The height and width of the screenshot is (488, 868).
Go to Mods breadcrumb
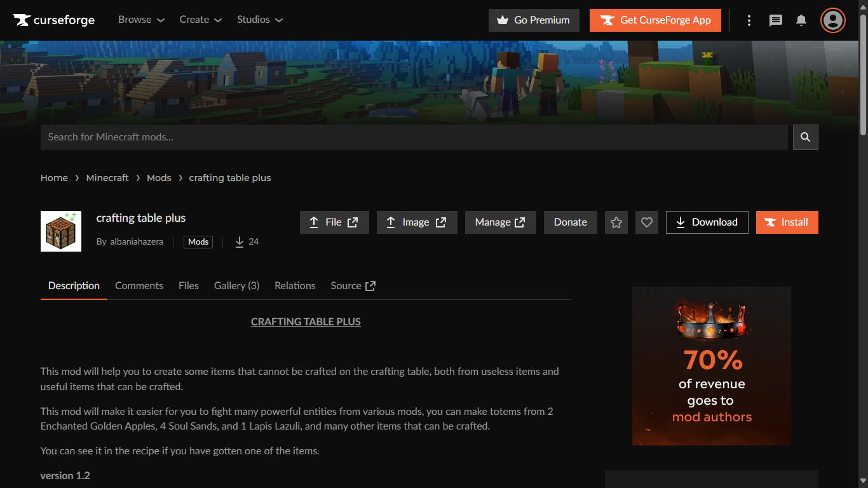click(x=159, y=178)
